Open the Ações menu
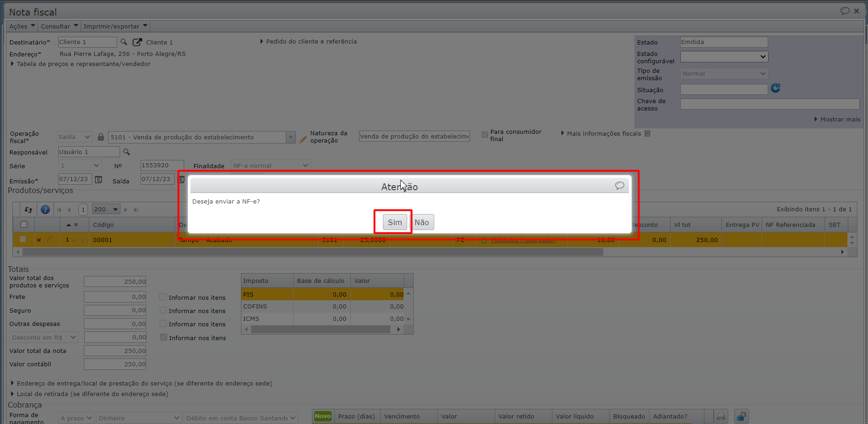 click(22, 26)
